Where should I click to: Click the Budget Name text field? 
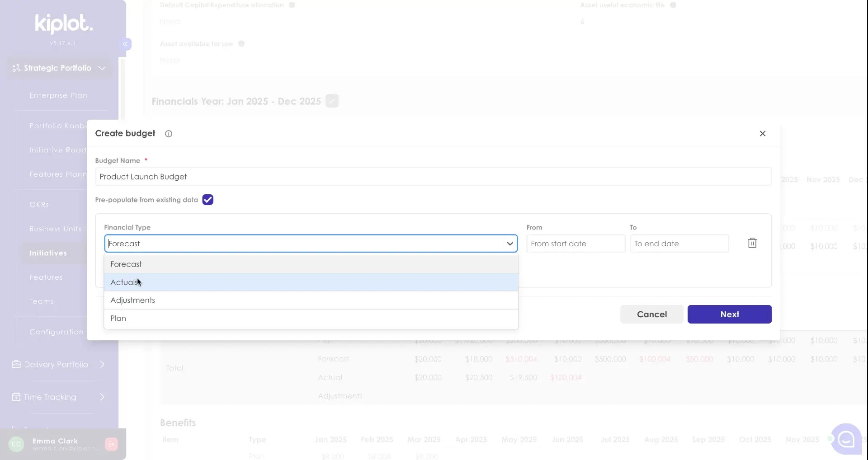[433, 177]
